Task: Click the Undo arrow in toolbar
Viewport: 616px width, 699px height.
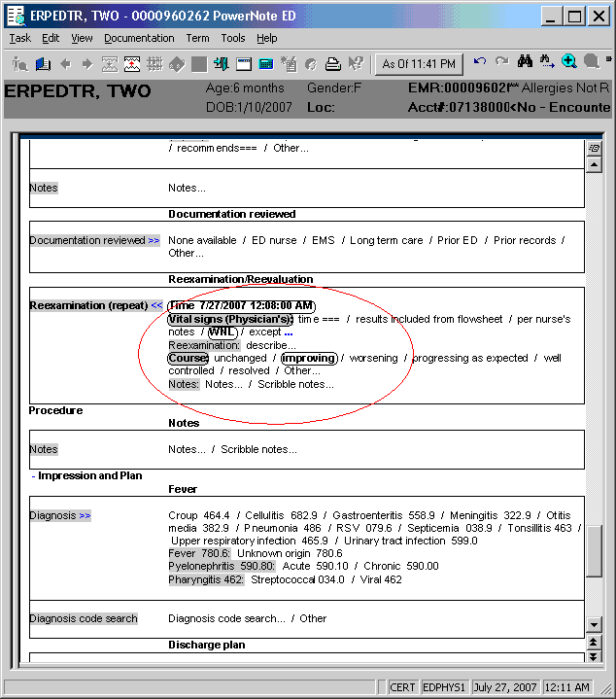Action: point(480,62)
